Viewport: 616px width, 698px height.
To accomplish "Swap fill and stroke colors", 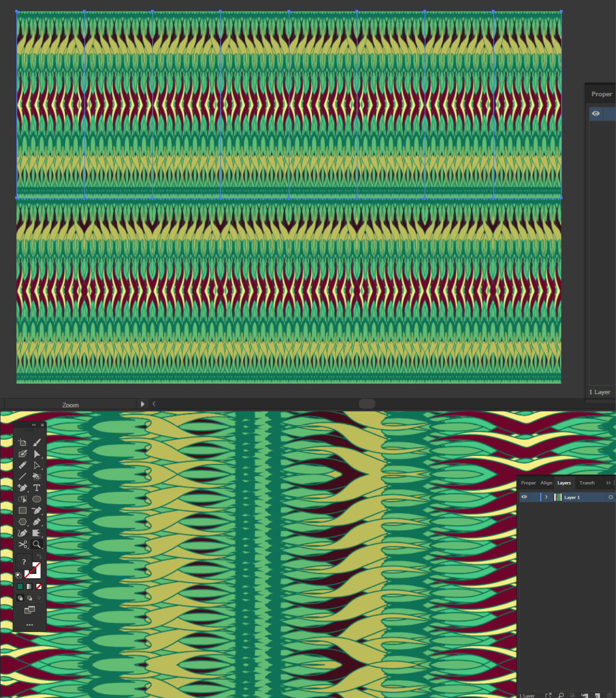I will [x=39, y=557].
